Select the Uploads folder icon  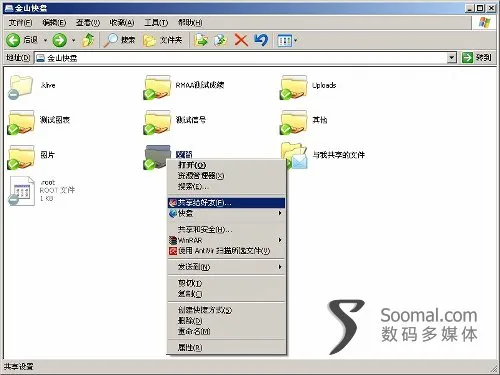293,87
